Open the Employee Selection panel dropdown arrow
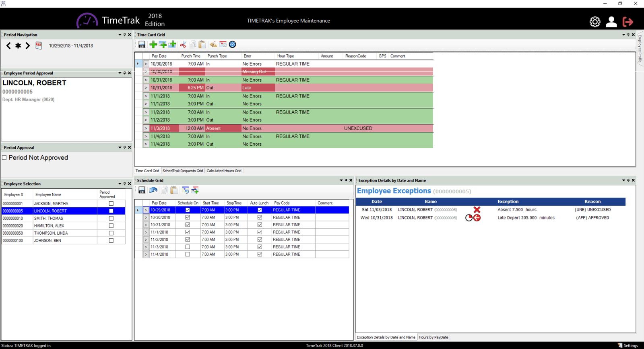Image resolution: width=644 pixels, height=349 pixels. coord(120,184)
